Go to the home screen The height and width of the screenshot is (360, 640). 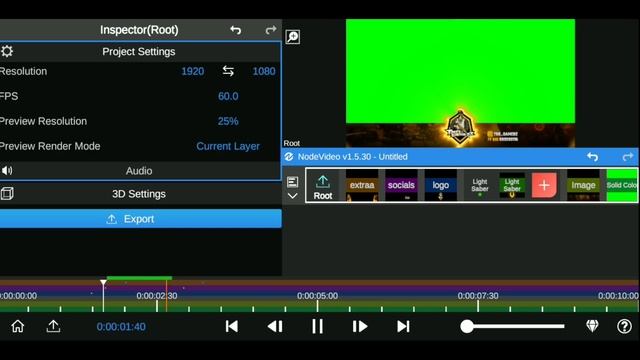tap(18, 326)
